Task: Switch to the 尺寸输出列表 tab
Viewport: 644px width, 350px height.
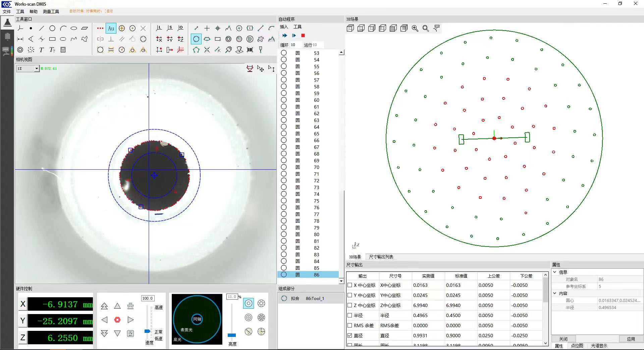Action: [x=381, y=257]
